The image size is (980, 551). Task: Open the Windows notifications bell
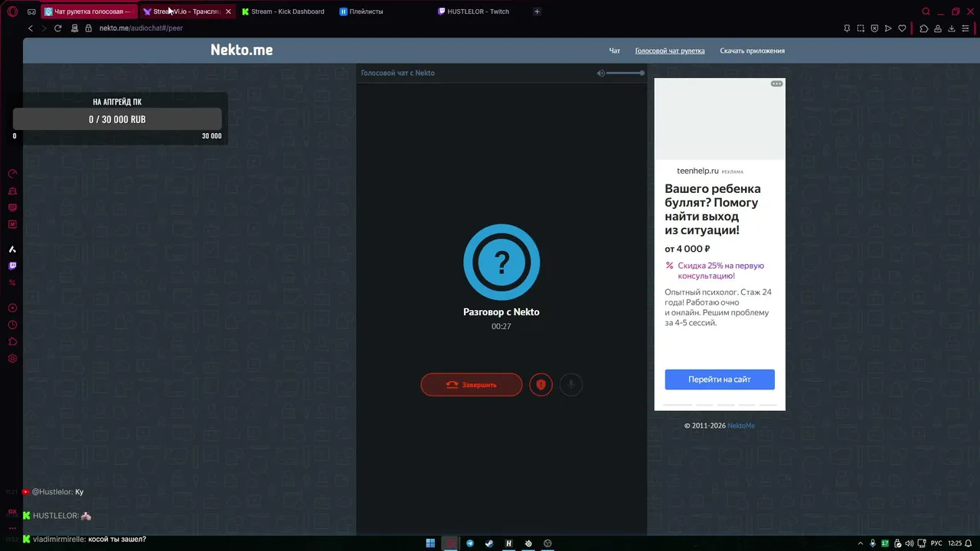[969, 543]
